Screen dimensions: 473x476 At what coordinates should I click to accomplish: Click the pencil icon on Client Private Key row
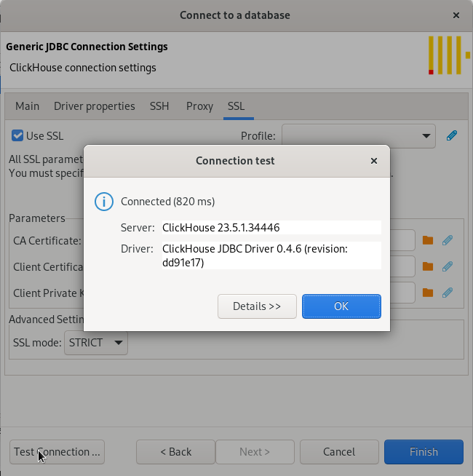448,293
